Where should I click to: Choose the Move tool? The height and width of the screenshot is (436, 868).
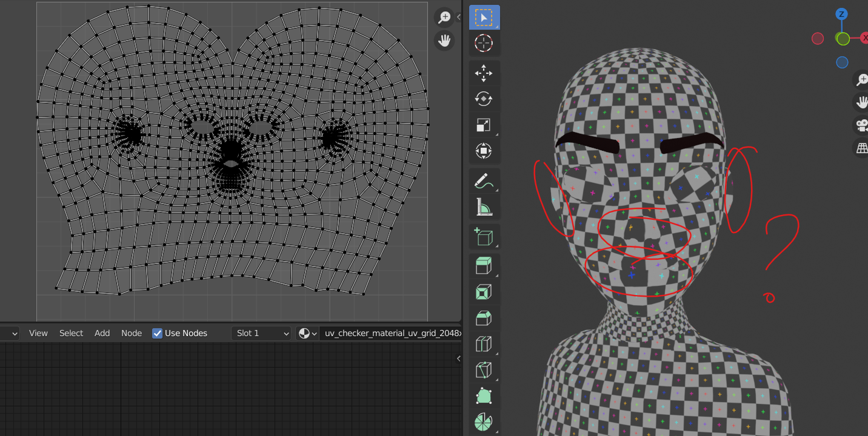[484, 73]
